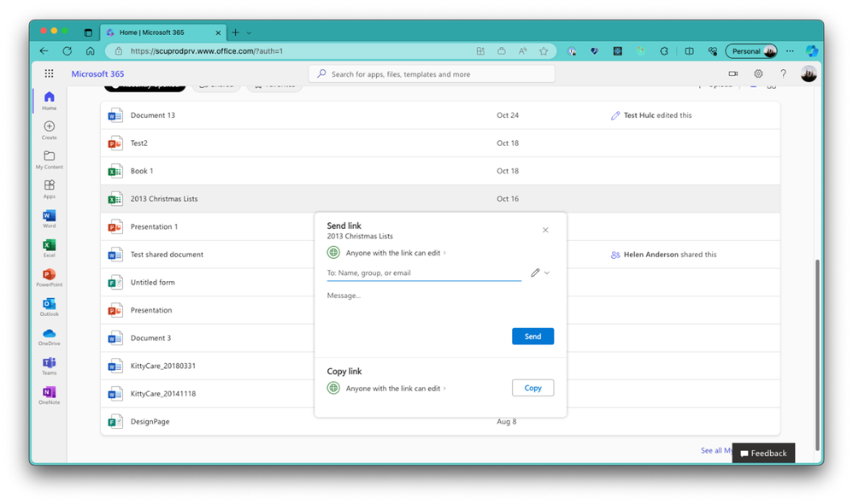Screen dimensions: 853x504
Task: Click the Send button
Action: (x=532, y=336)
